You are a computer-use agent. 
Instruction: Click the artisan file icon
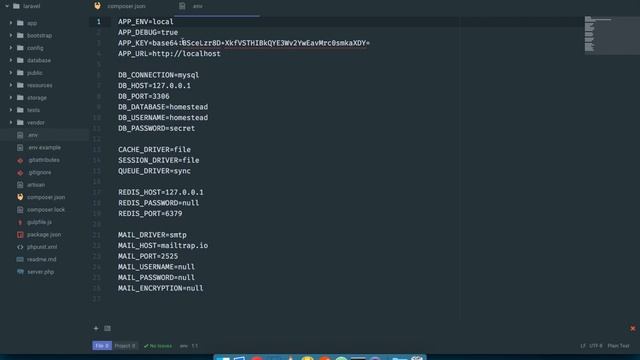click(x=20, y=185)
